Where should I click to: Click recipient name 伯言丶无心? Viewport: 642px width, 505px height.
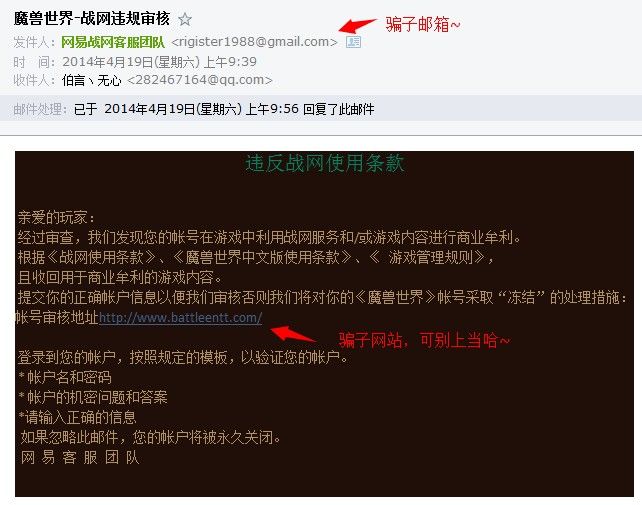[x=91, y=80]
